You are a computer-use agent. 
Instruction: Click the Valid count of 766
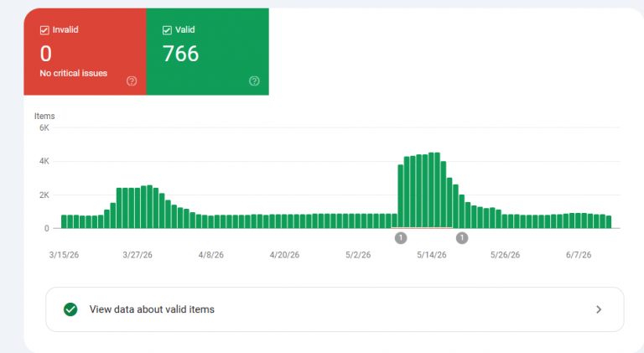[x=181, y=54]
